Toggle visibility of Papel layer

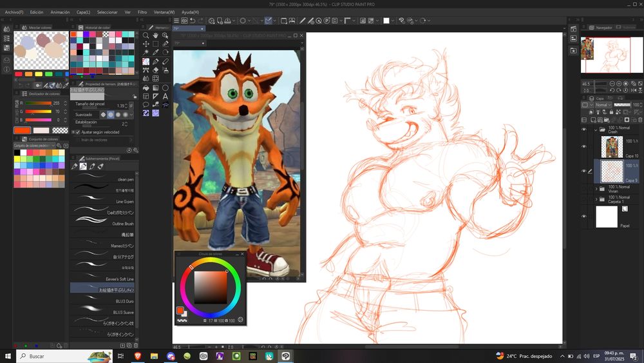[584, 217]
